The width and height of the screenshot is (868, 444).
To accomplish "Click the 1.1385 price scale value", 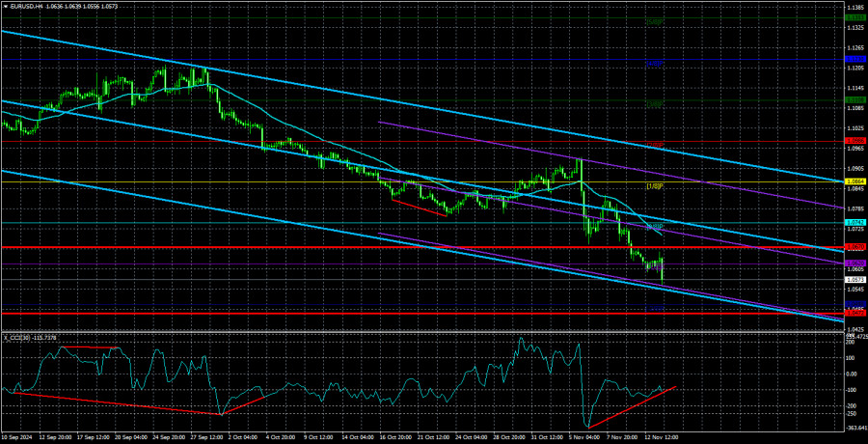I will pos(855,9).
